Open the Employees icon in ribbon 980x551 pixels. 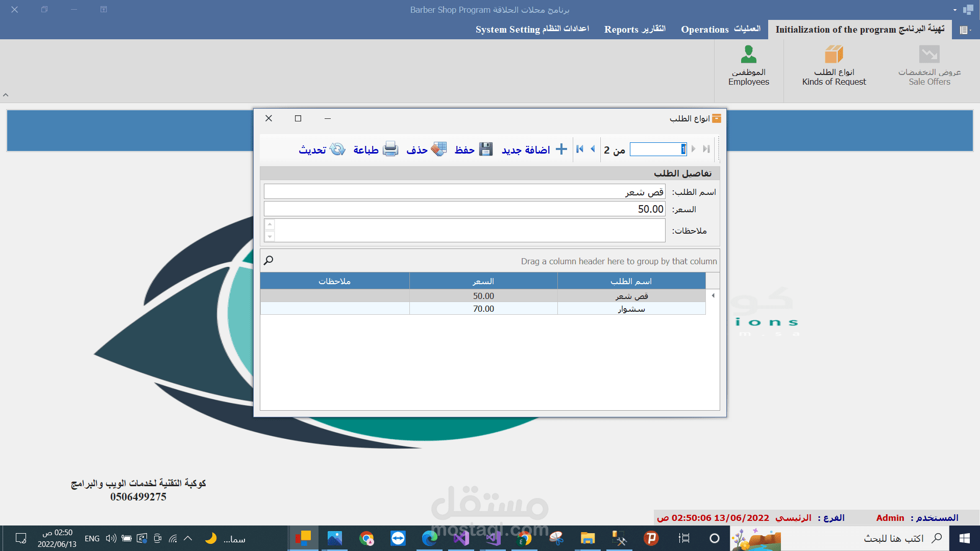748,55
